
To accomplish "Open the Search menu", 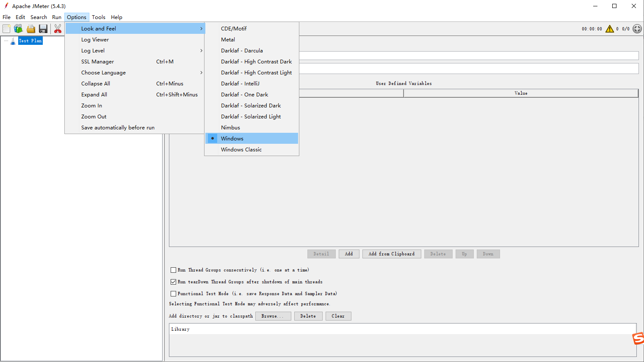I will (39, 17).
